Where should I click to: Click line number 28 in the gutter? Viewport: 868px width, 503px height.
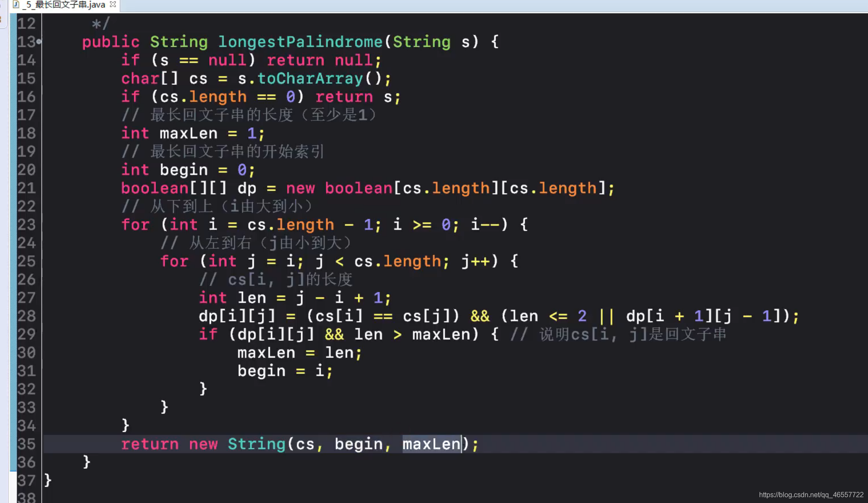coord(27,316)
